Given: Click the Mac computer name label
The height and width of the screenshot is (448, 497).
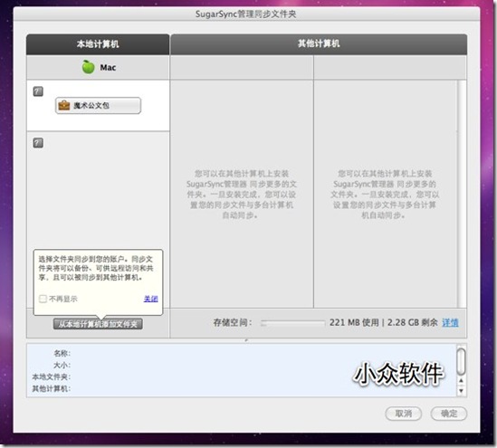Looking at the screenshot, I should tap(108, 68).
